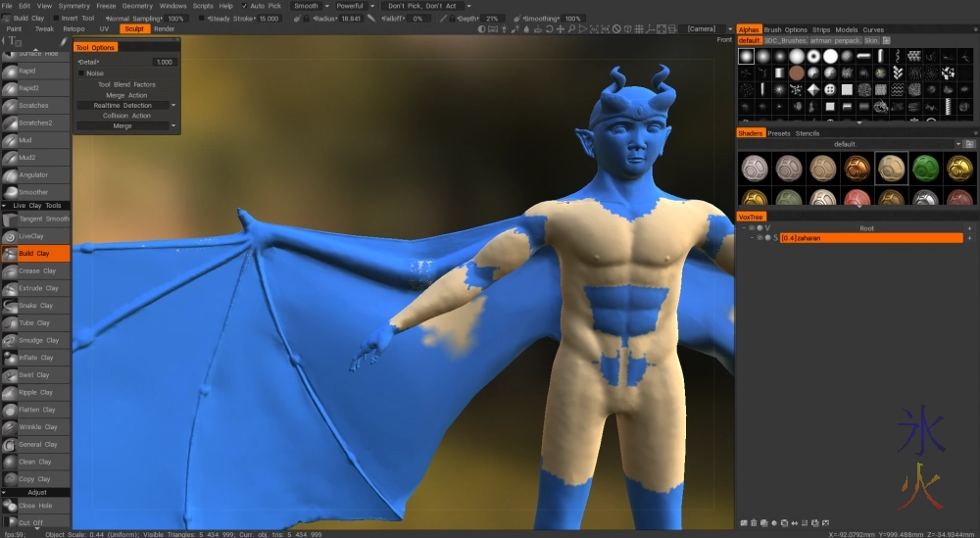The width and height of the screenshot is (980, 538).
Task: Enable Noise in Tool Options
Action: [x=81, y=73]
